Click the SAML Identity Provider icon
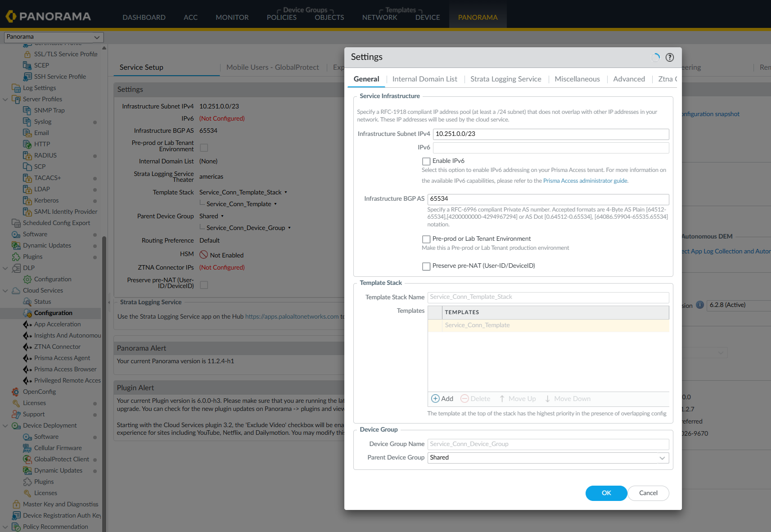Viewport: 771px width, 532px height. [27, 212]
